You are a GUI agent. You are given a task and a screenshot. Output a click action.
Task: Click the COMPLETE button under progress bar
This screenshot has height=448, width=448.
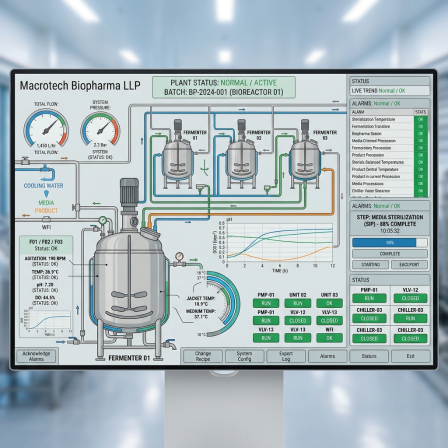coord(390,254)
